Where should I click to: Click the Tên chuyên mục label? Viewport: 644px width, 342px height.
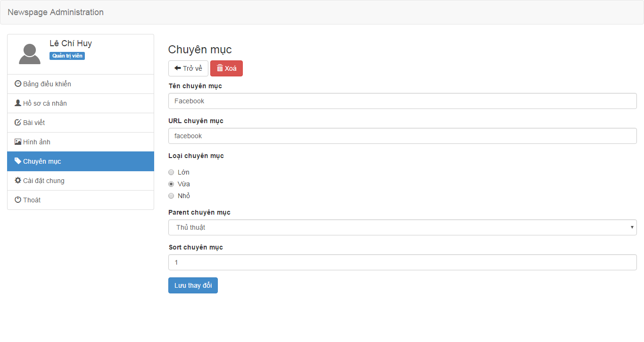click(195, 86)
